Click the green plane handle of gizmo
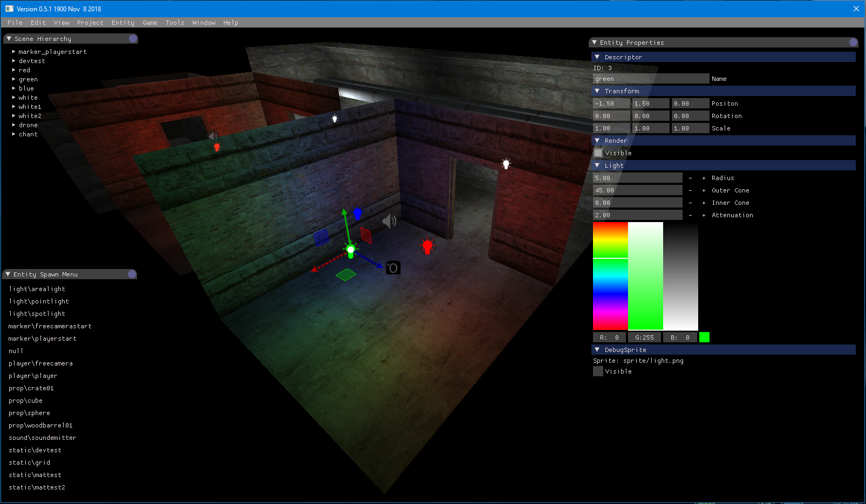The height and width of the screenshot is (504, 866). [346, 275]
